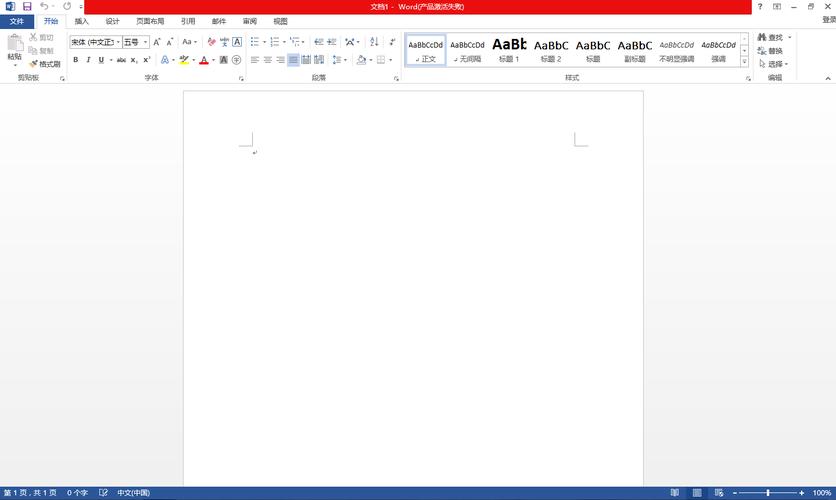836x500 pixels.
Task: Align text right
Action: (x=280, y=60)
